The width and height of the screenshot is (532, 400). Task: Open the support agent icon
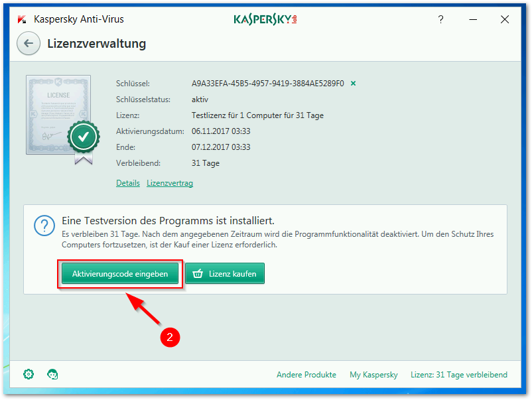(x=52, y=374)
